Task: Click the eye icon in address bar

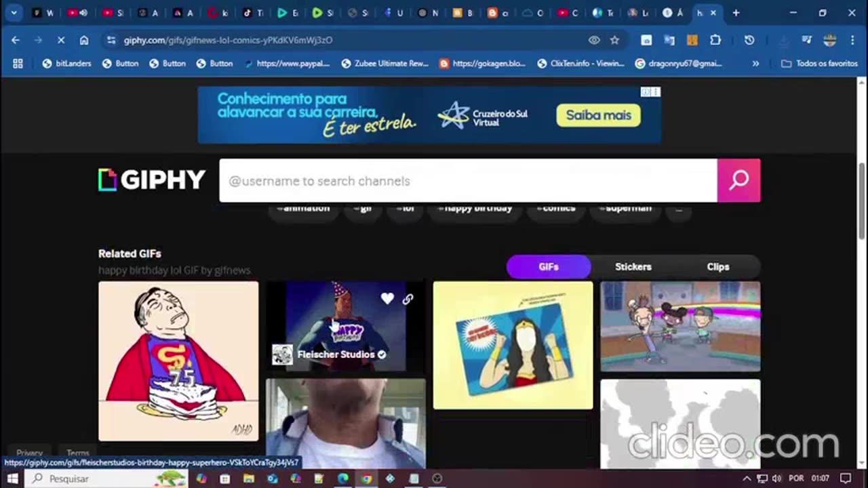Action: [x=594, y=40]
